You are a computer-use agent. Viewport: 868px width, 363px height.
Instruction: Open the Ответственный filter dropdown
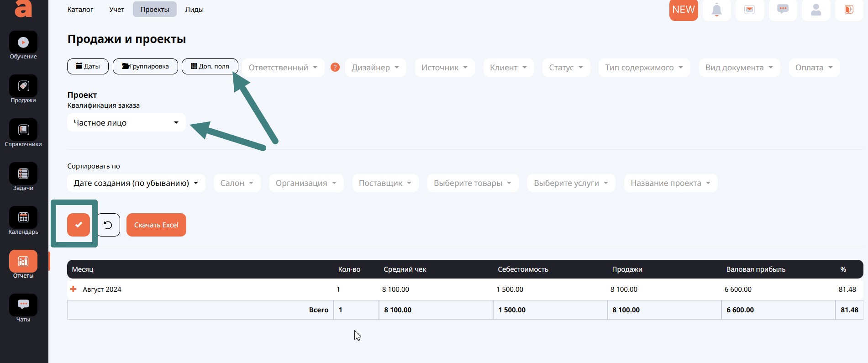pos(283,68)
